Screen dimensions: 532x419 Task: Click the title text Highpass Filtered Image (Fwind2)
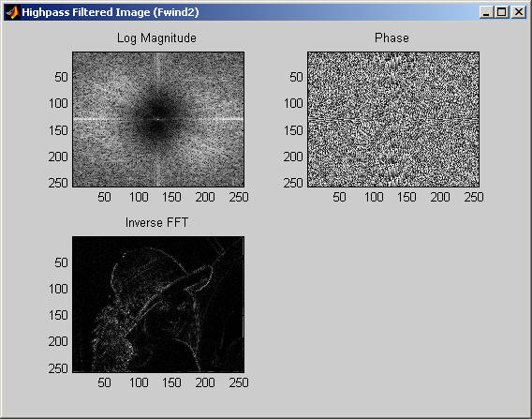point(111,12)
